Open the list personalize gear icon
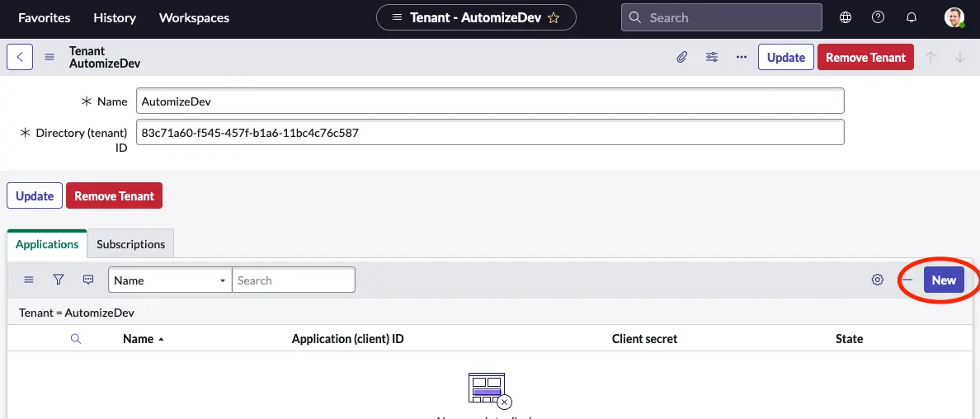The image size is (980, 419). click(x=878, y=280)
